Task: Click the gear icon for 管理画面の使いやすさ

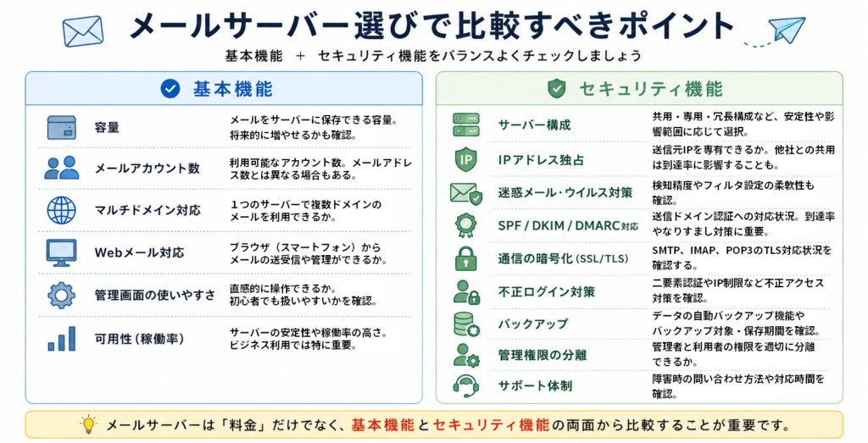Action: click(x=61, y=296)
